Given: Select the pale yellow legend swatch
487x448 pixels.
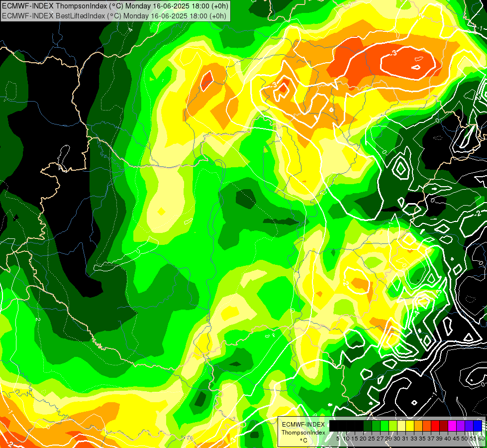Looking at the screenshot, I should point(401,426).
